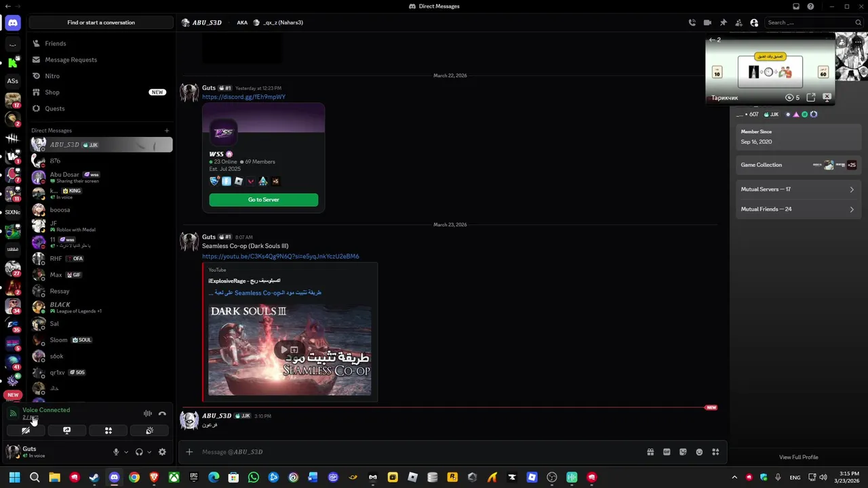This screenshot has height=488, width=868.
Task: Click the Discord home logo
Action: point(12,22)
